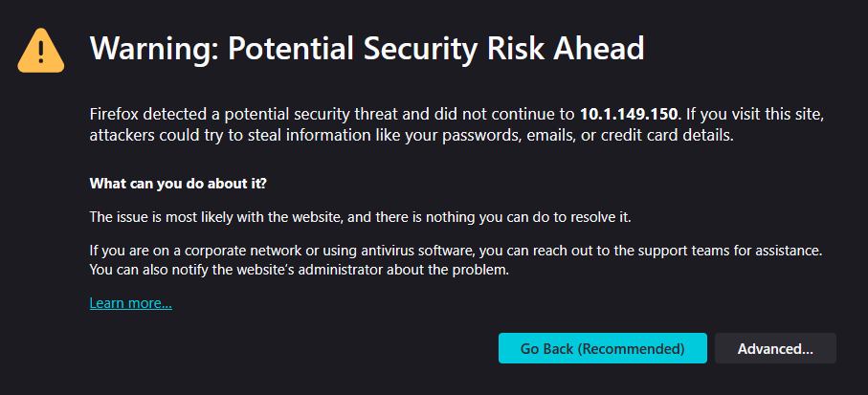Click the bold IP address 10.1.149.150

629,115
